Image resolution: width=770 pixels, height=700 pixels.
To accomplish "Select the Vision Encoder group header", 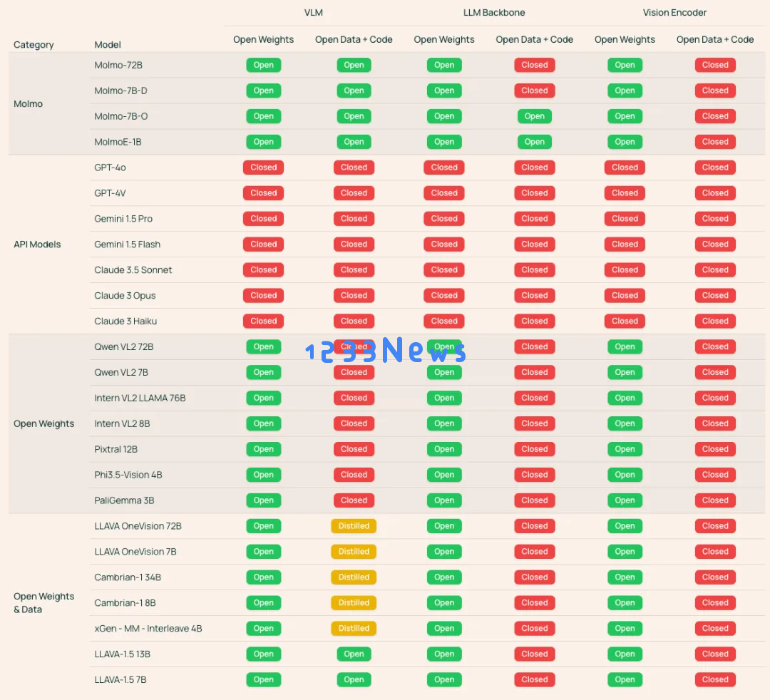I will [x=674, y=13].
